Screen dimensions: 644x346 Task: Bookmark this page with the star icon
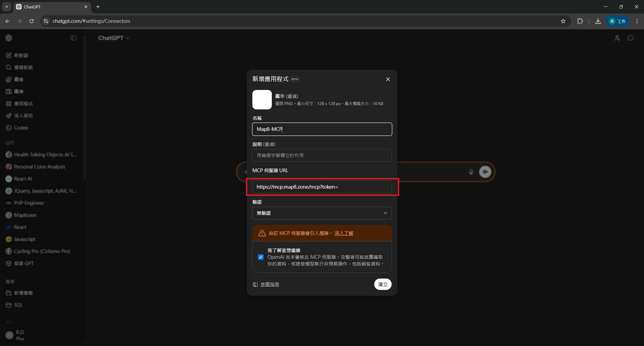click(563, 21)
